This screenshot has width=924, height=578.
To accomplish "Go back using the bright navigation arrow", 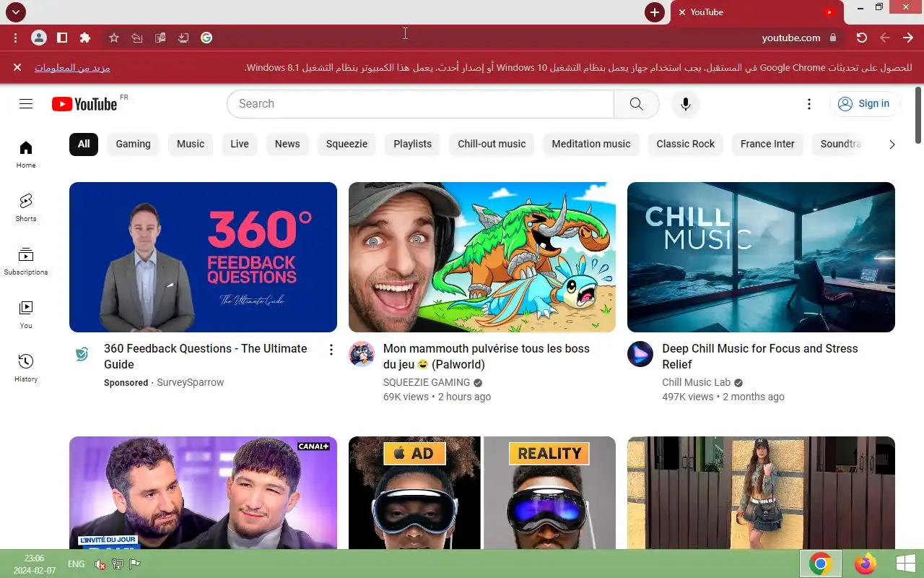I will [908, 38].
